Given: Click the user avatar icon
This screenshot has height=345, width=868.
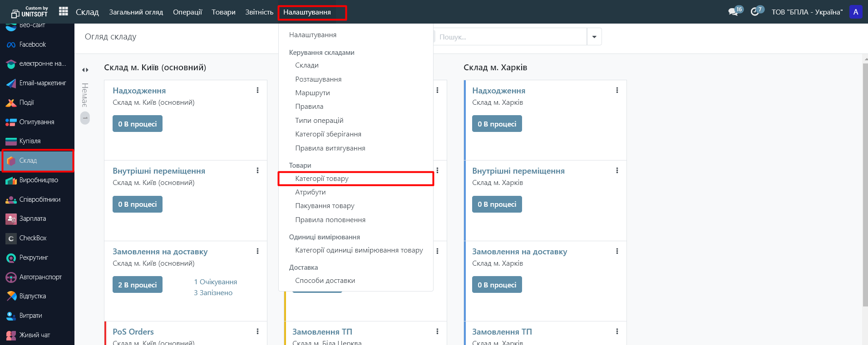Looking at the screenshot, I should coord(855,12).
